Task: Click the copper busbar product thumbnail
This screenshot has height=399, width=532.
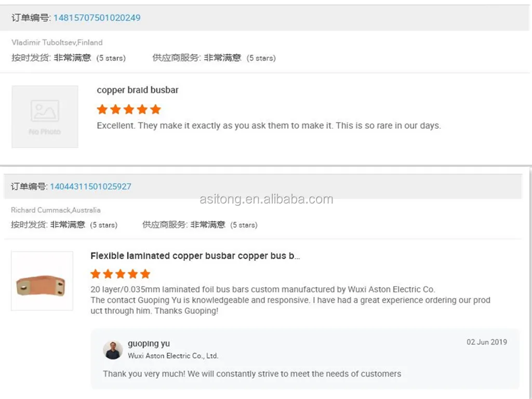Action: click(x=42, y=281)
